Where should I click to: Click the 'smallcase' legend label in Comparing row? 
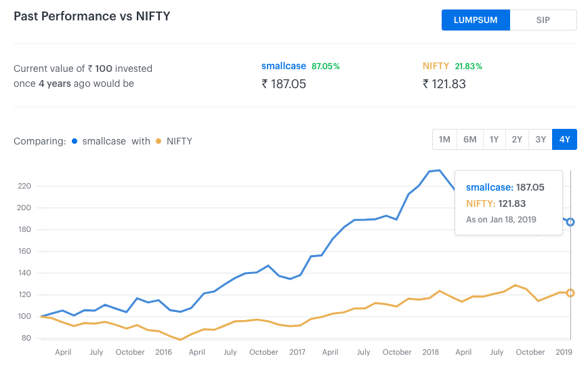point(104,141)
